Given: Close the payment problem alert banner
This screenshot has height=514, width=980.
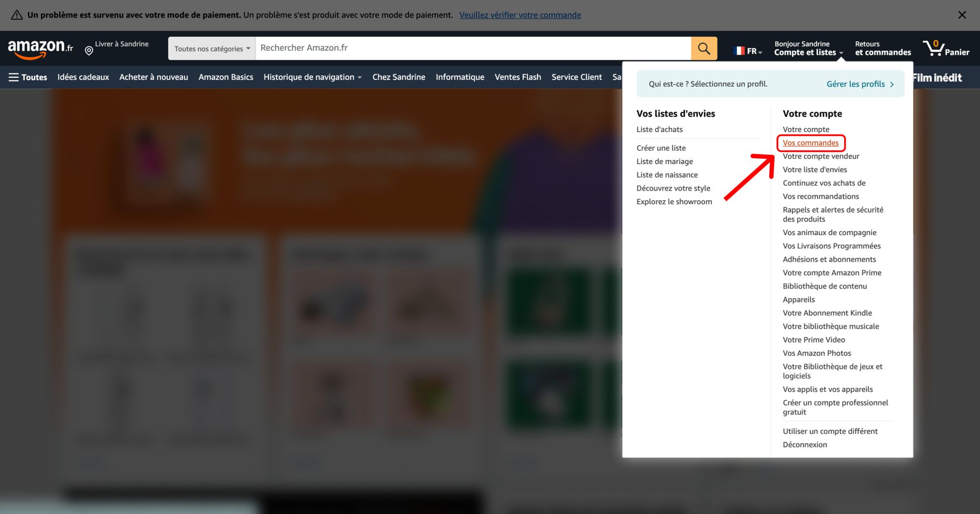Looking at the screenshot, I should pos(962,15).
